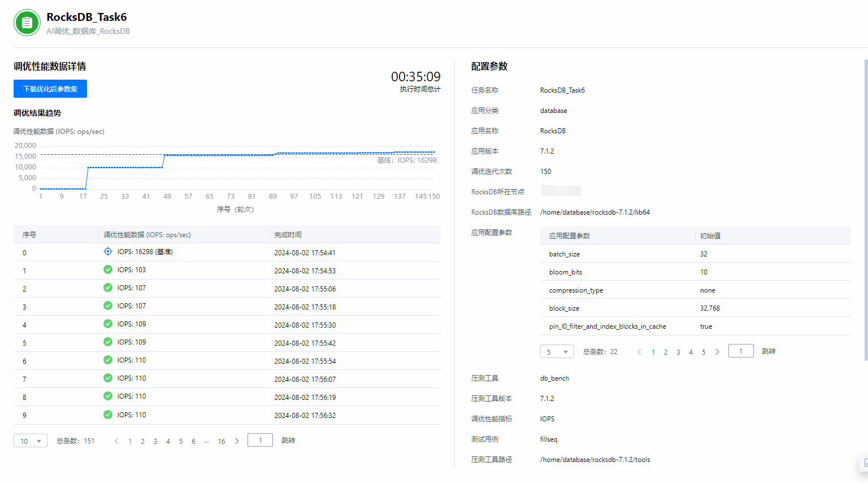Image resolution: width=868 pixels, height=484 pixels.
Task: Select page 4 of config parameters
Action: click(691, 352)
